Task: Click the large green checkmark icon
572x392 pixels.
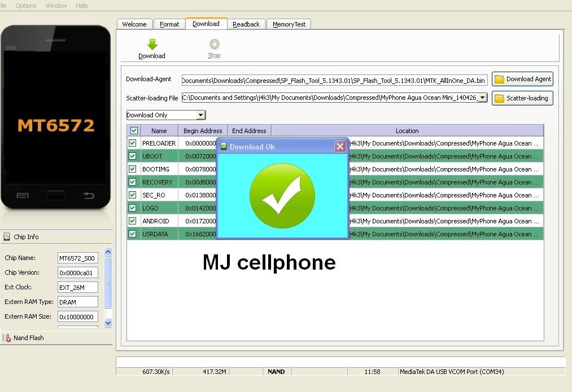Action: point(282,196)
